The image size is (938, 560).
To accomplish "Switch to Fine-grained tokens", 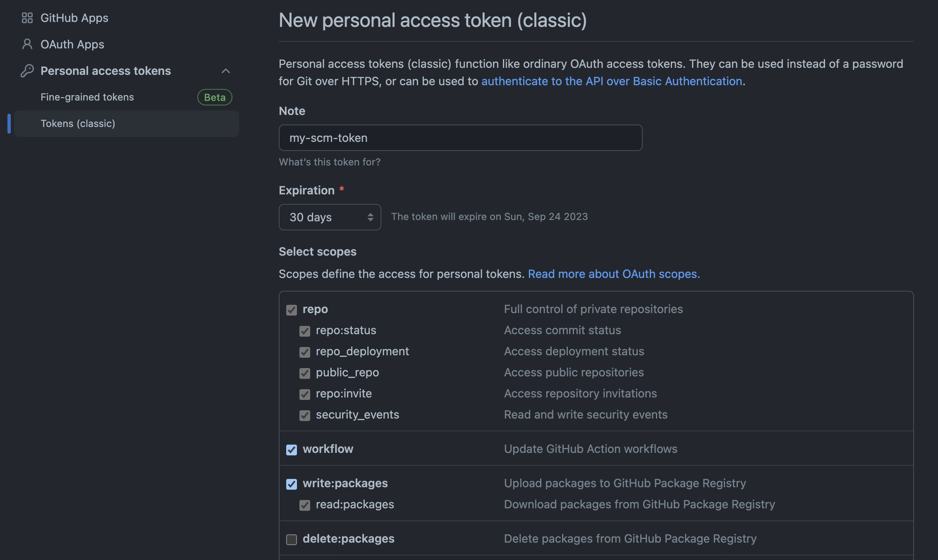I will (x=87, y=97).
